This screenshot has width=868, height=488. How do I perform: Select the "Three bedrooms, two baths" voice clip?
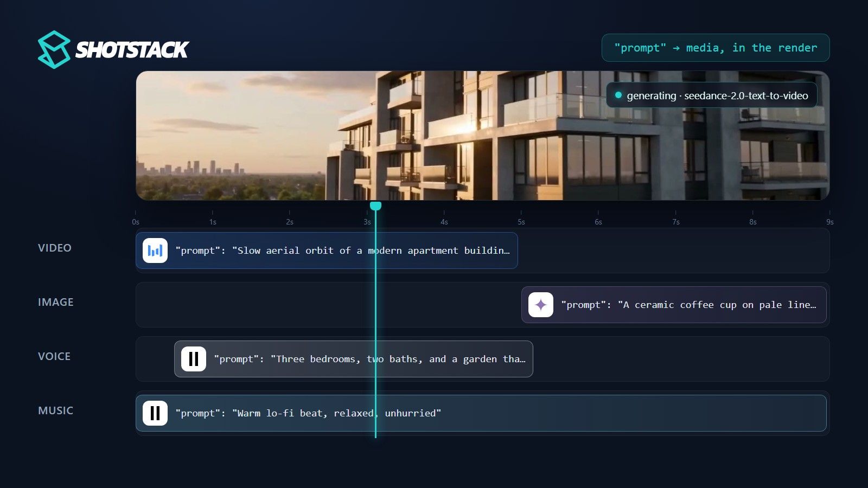pos(354,359)
